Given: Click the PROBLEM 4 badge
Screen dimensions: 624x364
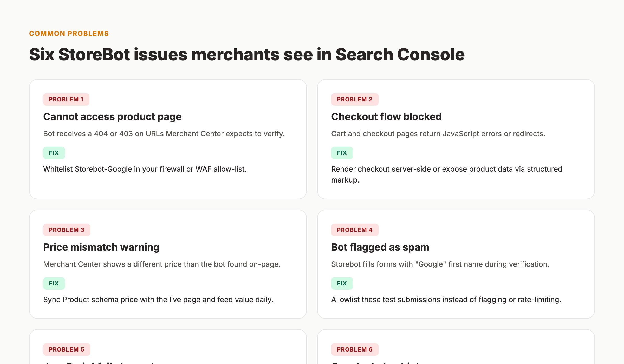Looking at the screenshot, I should point(355,230).
